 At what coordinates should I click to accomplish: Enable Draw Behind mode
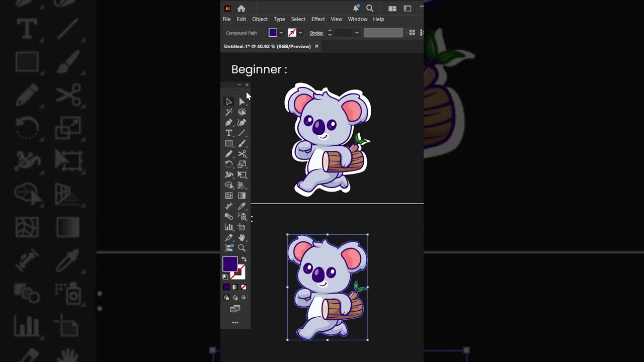(x=235, y=298)
